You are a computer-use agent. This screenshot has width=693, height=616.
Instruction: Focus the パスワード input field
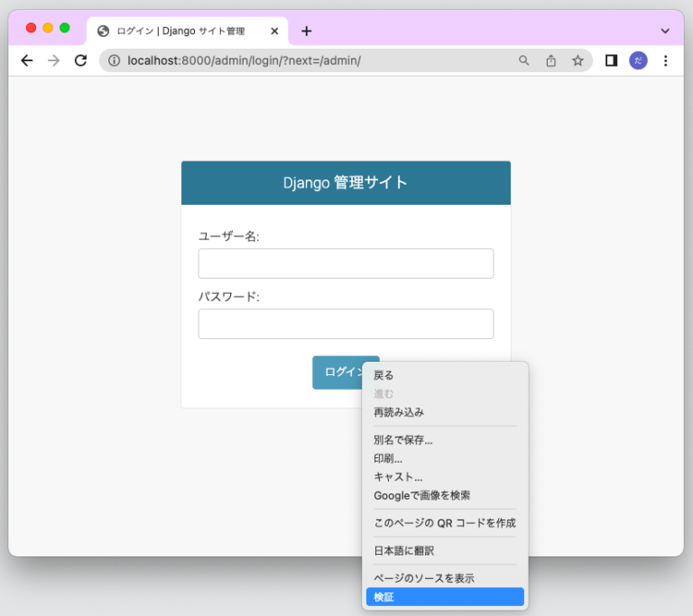point(346,324)
